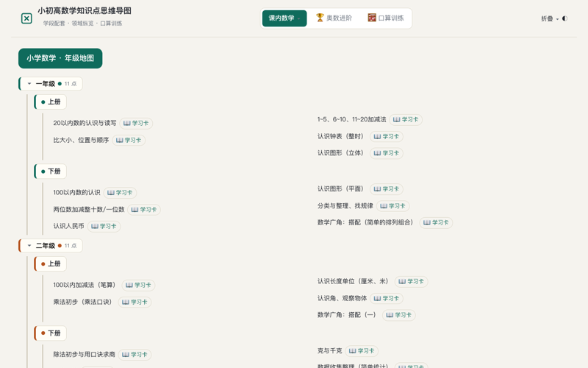
Task: Click the page title 小初高数学知识点思维导图
Action: pyautogui.click(x=85, y=11)
